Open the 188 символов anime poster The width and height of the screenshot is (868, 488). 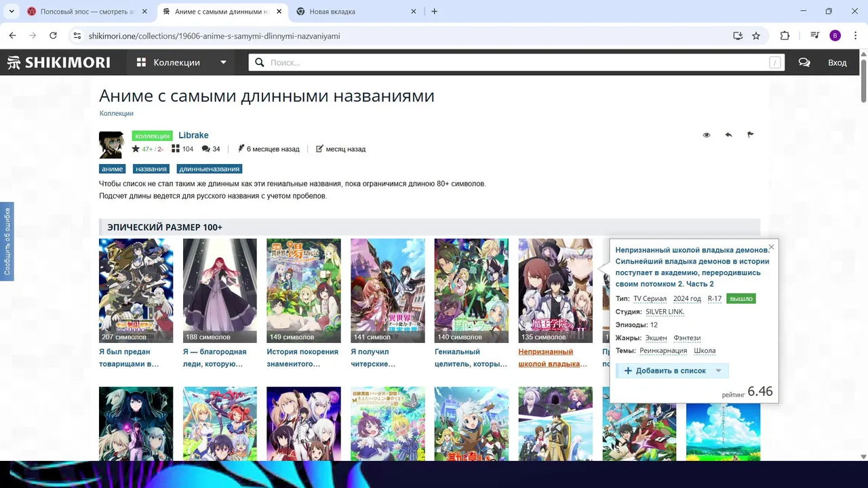pos(220,290)
